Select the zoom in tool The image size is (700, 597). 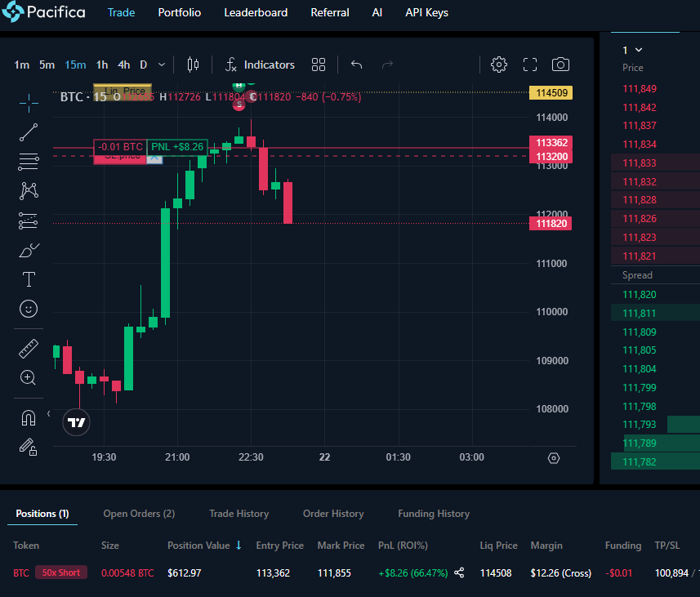(28, 378)
